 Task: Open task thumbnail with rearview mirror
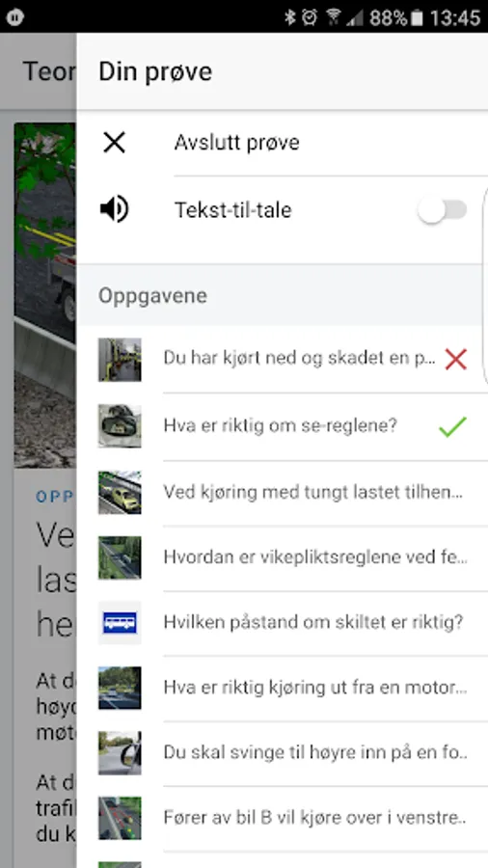click(120, 425)
